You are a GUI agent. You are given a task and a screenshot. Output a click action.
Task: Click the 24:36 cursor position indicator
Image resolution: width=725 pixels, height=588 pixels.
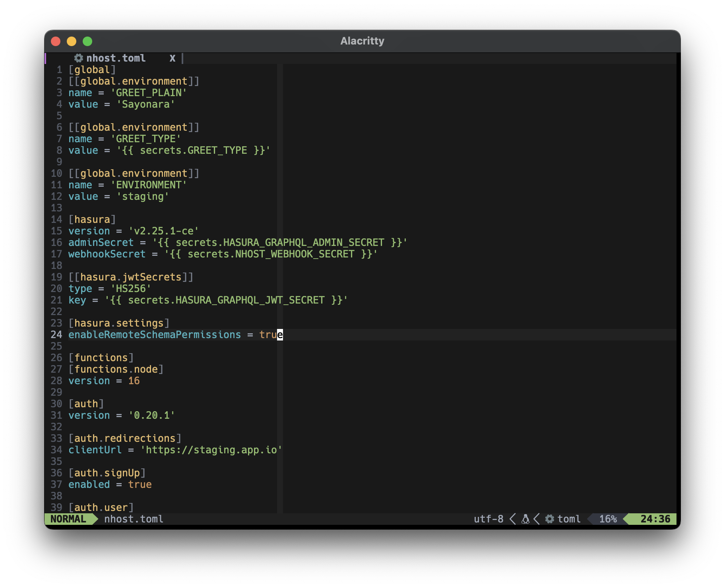[655, 519]
